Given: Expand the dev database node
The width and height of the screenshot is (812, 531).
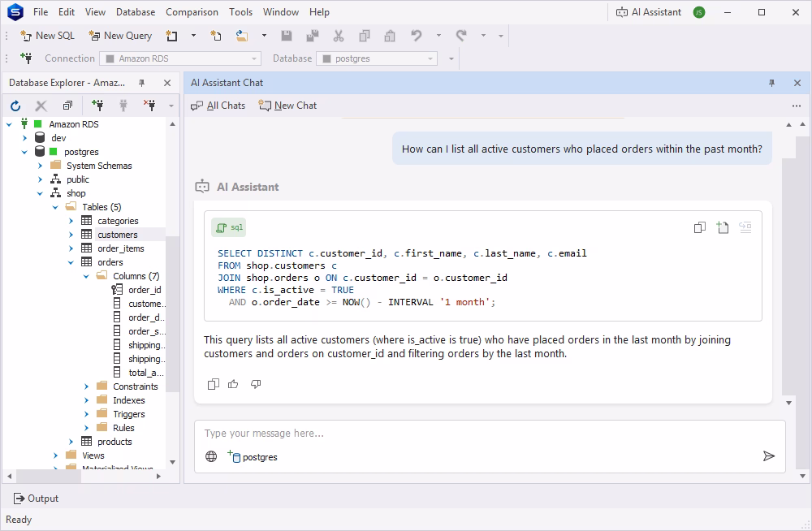Looking at the screenshot, I should 24,138.
